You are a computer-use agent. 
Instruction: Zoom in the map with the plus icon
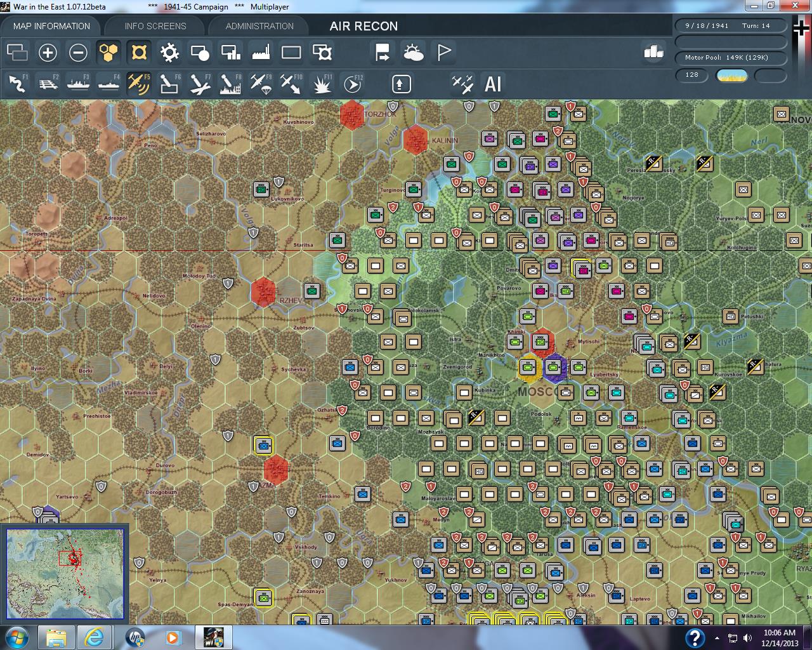click(48, 53)
